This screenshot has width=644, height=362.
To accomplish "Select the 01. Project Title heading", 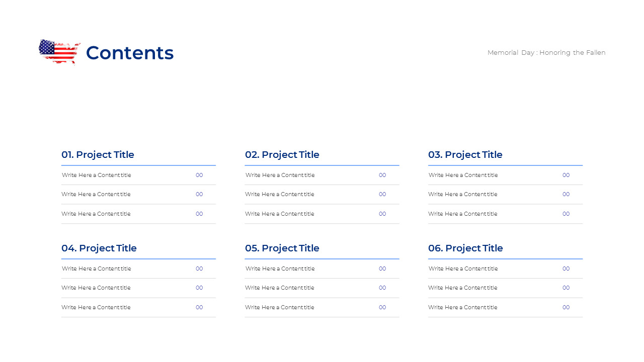I will 98,155.
